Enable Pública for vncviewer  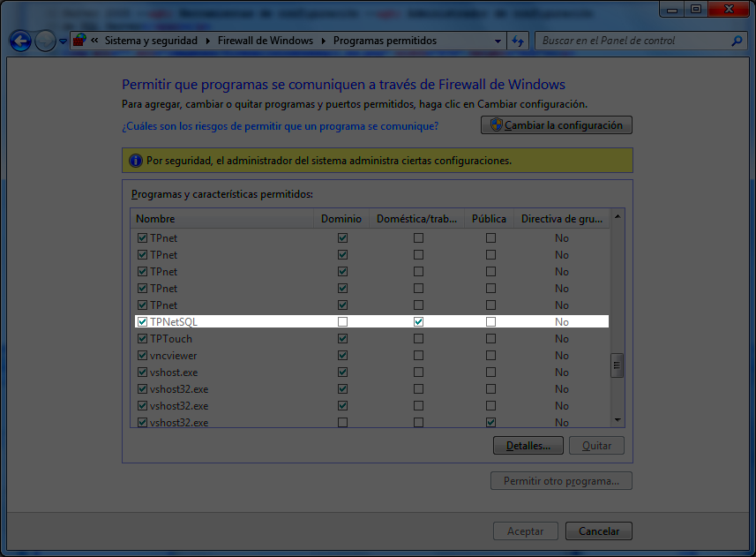point(490,356)
